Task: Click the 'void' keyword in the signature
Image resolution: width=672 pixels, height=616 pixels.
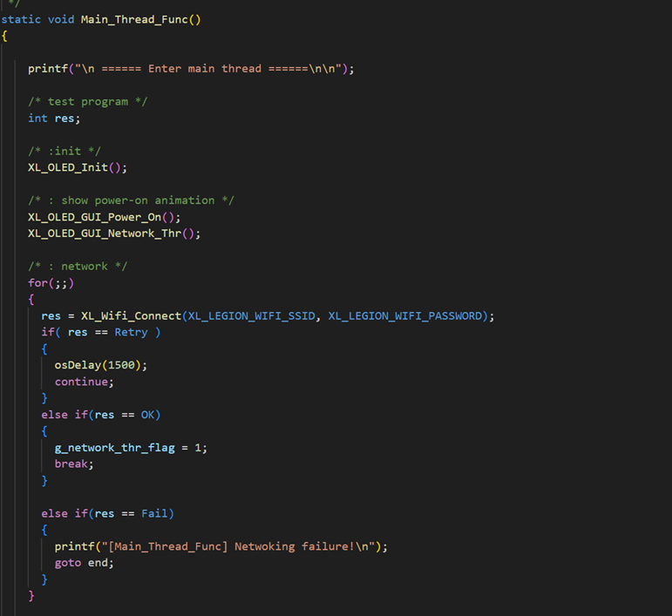Action: [x=61, y=20]
